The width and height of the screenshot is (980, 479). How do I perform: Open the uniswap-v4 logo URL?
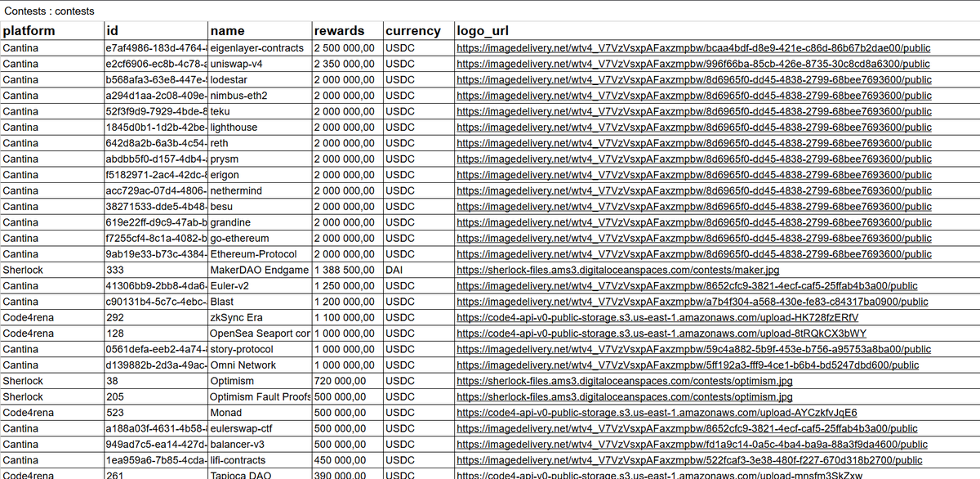[x=692, y=64]
